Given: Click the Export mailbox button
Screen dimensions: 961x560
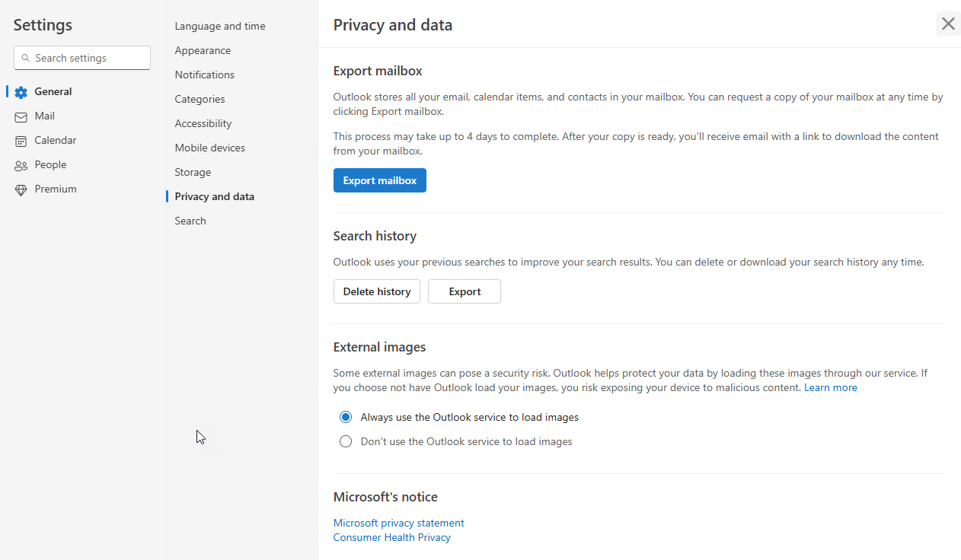Looking at the screenshot, I should tap(380, 180).
